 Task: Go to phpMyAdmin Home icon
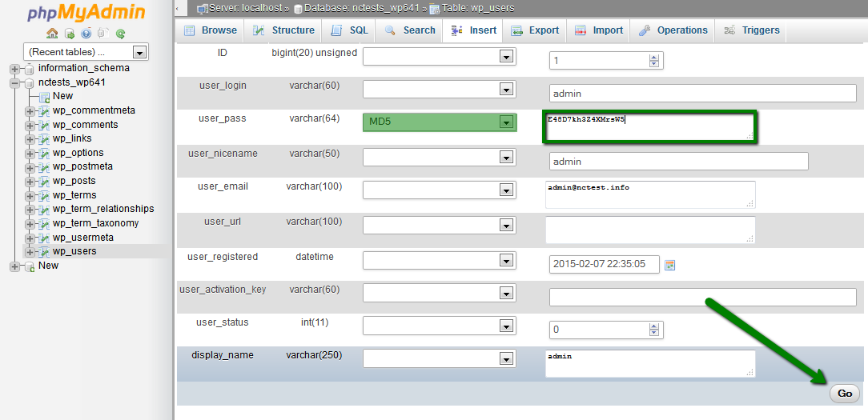coord(52,34)
